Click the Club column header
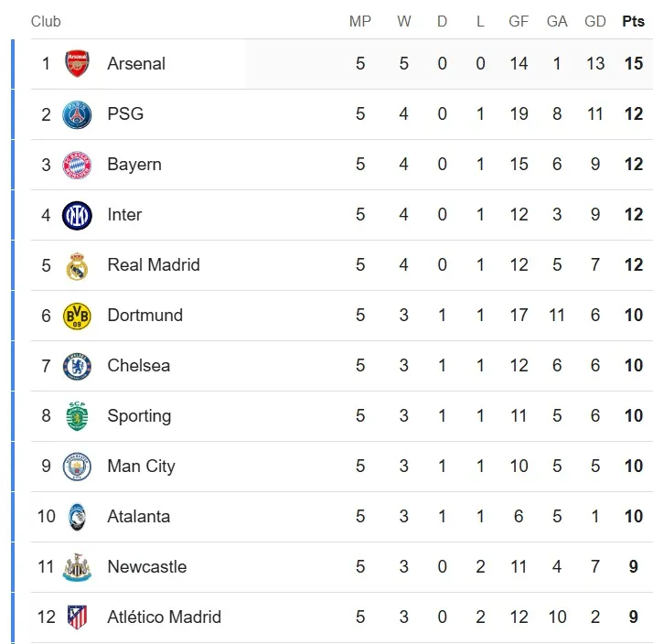This screenshot has width=653, height=644. click(46, 22)
